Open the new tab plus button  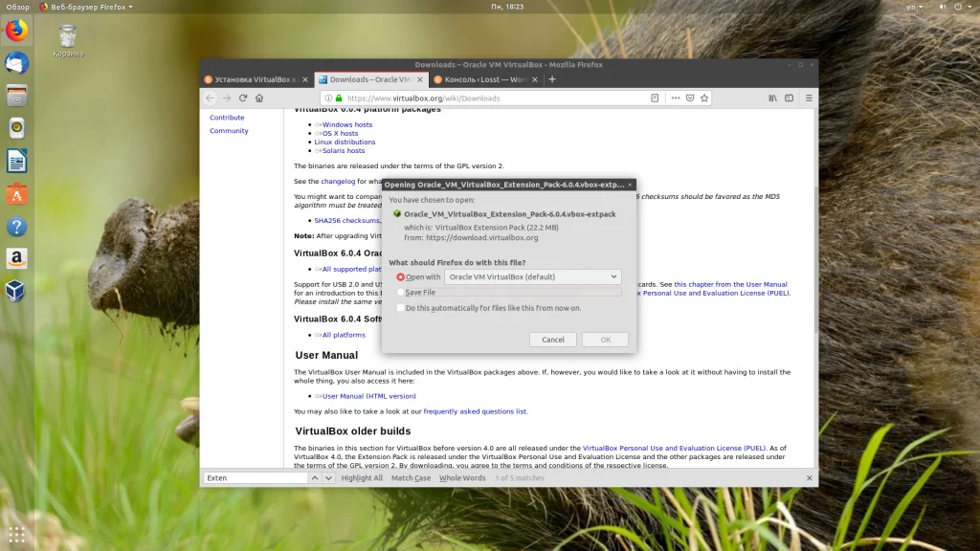pyautogui.click(x=551, y=79)
